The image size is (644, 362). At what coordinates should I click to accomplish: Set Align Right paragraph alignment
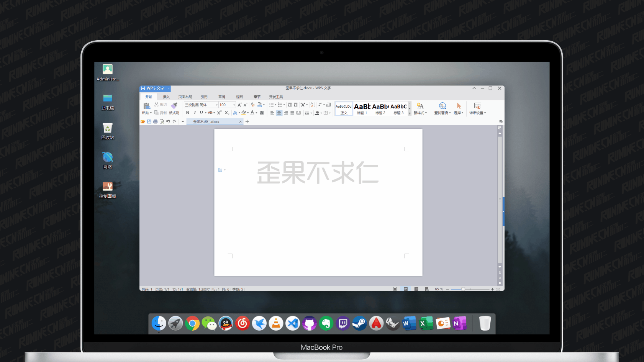tap(286, 113)
